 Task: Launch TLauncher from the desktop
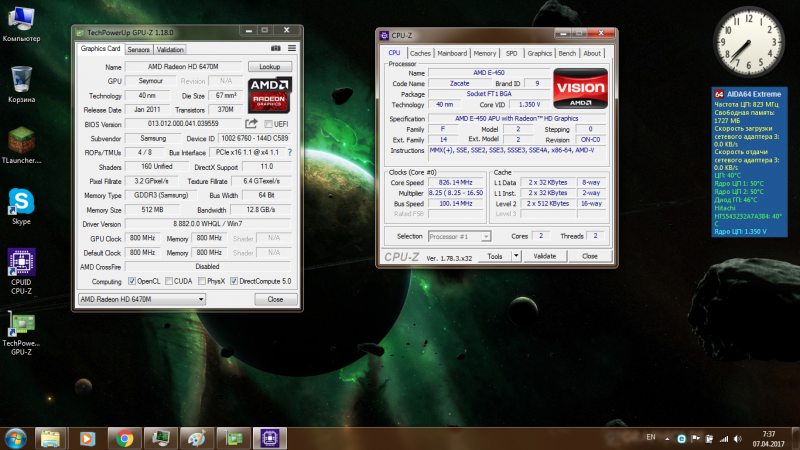21,145
